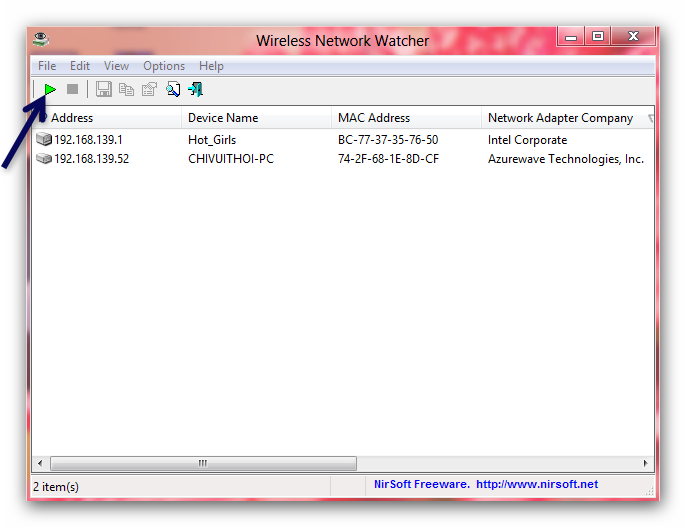
Task: Open the Properties toolbar icon
Action: [149, 90]
